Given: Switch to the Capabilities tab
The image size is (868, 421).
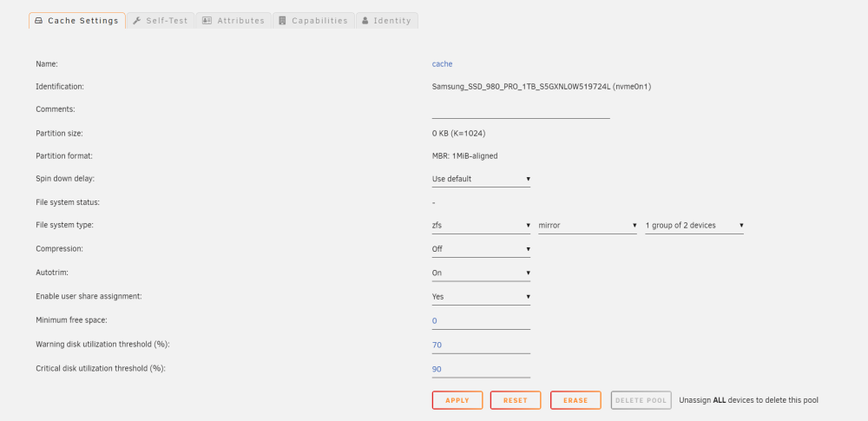Looking at the screenshot, I should tap(314, 21).
